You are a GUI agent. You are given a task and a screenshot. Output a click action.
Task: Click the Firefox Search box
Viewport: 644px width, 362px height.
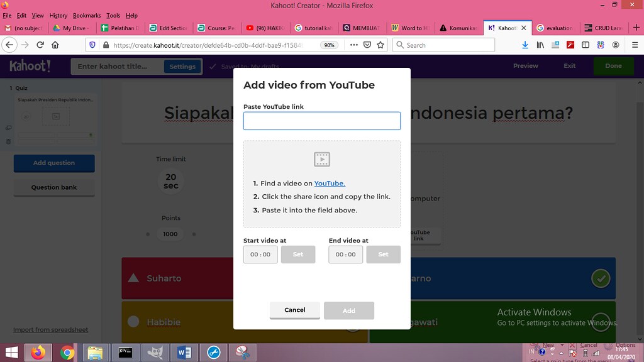pos(443,45)
